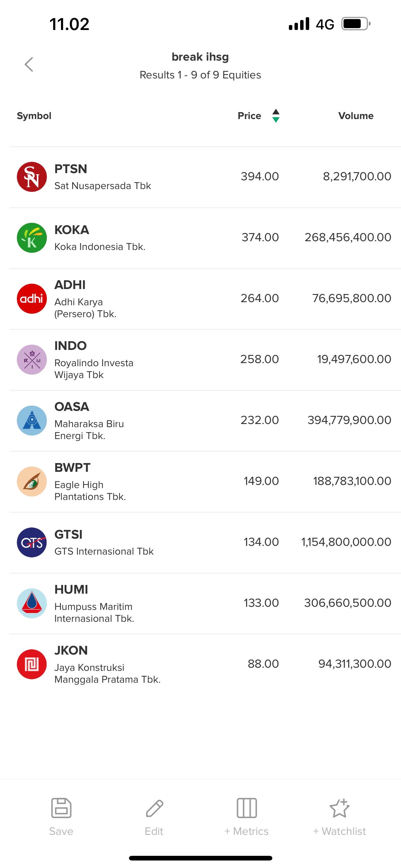Tap the Edit pencil icon

(x=154, y=808)
